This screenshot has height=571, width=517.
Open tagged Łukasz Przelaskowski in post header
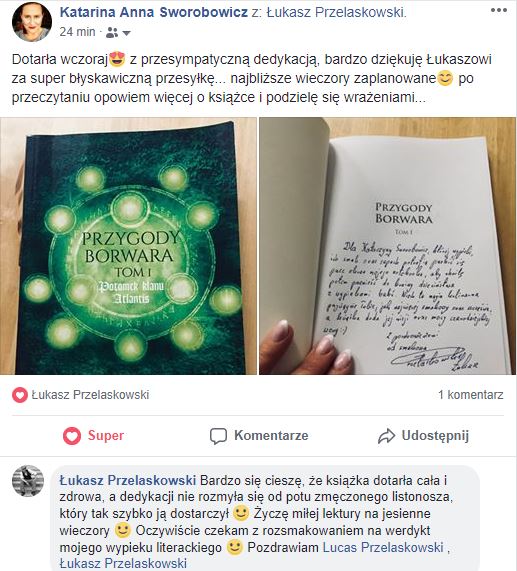click(x=335, y=12)
